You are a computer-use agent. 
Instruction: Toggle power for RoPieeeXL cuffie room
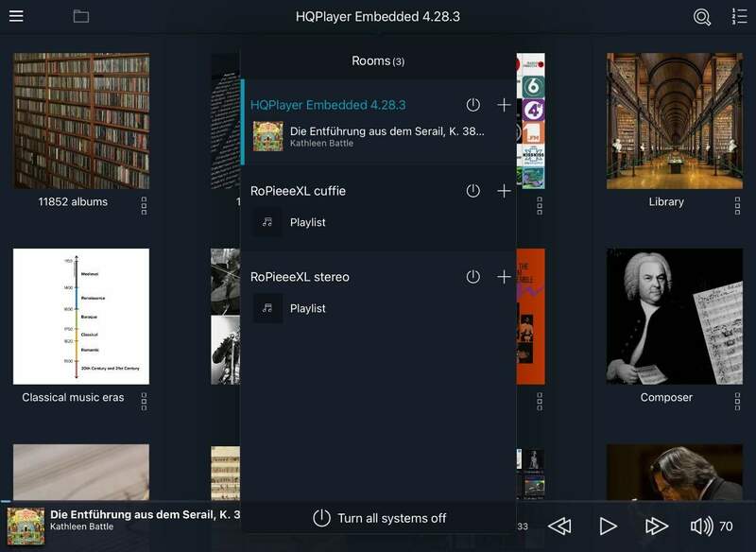coord(473,191)
